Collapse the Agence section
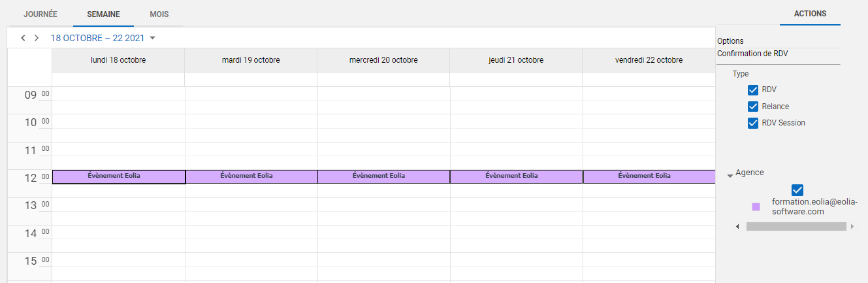This screenshot has width=868, height=283. (730, 175)
